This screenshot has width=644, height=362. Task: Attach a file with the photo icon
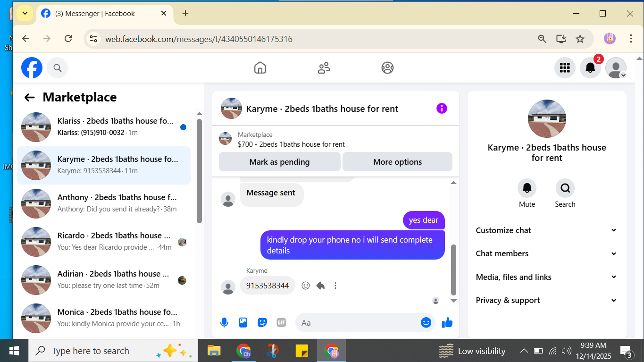tap(243, 323)
